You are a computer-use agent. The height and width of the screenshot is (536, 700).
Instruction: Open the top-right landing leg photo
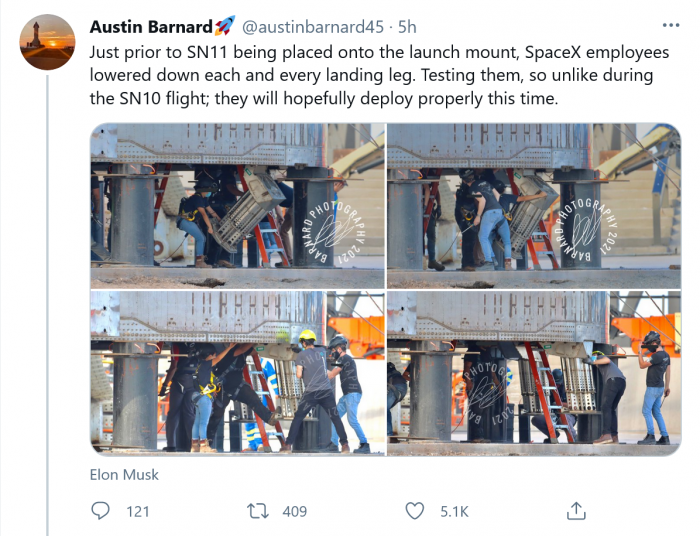point(534,206)
